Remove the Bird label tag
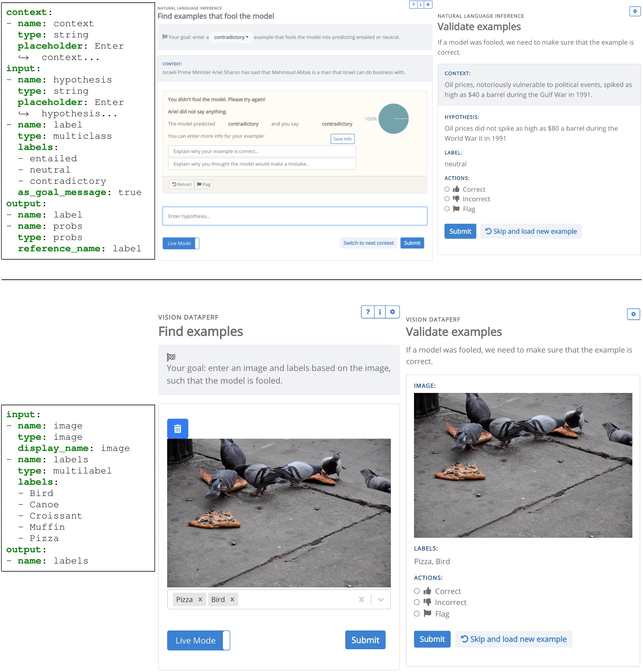 point(232,600)
